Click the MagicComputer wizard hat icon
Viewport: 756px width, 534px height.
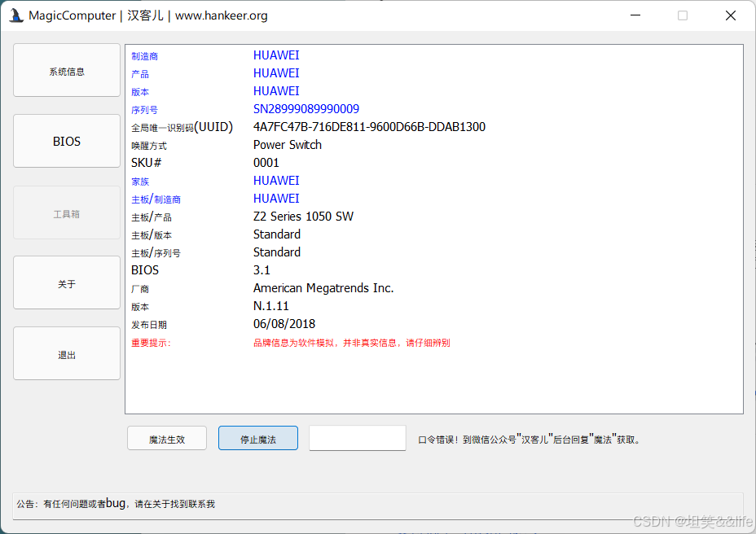(16, 15)
